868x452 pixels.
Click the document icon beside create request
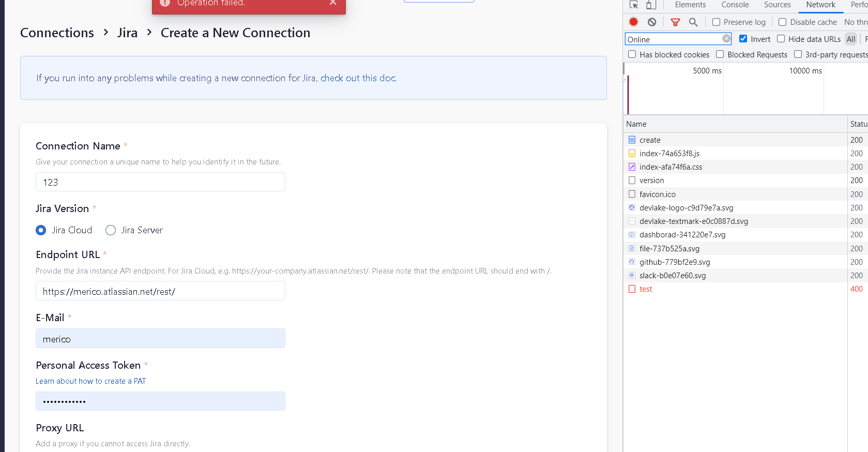pos(632,140)
